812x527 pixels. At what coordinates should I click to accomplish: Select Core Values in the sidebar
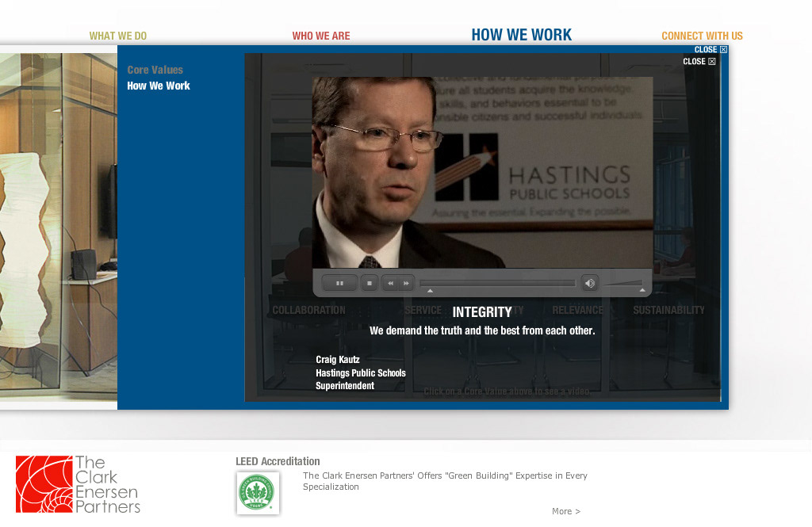click(x=155, y=70)
